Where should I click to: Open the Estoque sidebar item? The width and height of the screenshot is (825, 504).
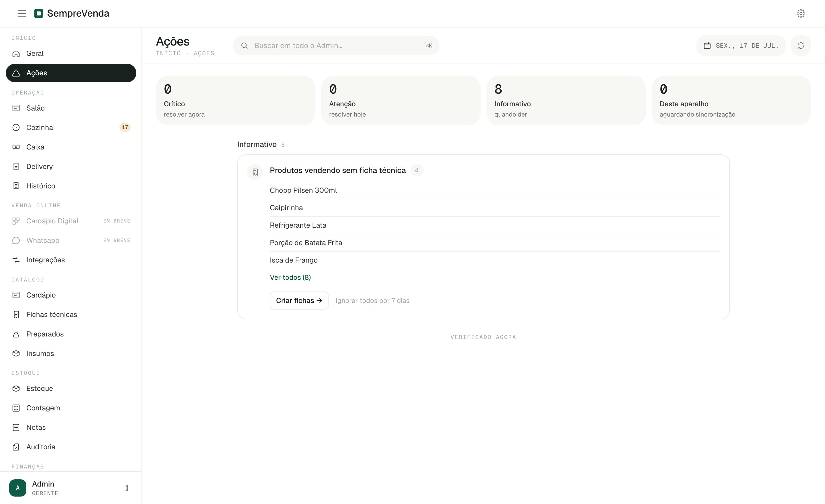[x=71, y=388]
